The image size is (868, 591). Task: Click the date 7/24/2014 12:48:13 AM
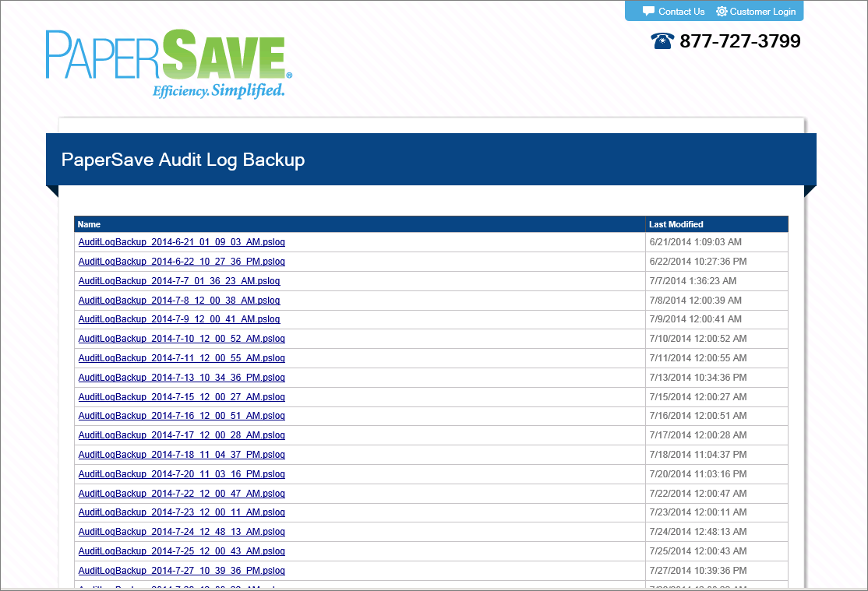(698, 531)
